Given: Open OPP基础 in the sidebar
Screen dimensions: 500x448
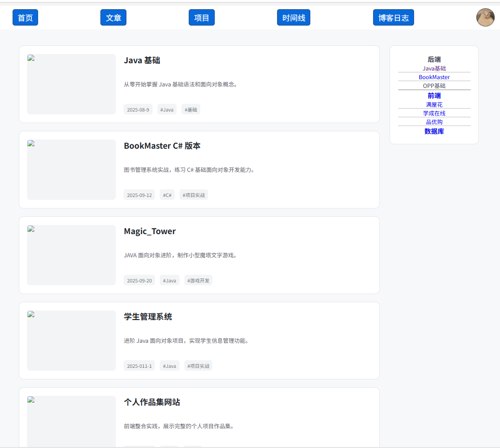Looking at the screenshot, I should click(x=434, y=86).
